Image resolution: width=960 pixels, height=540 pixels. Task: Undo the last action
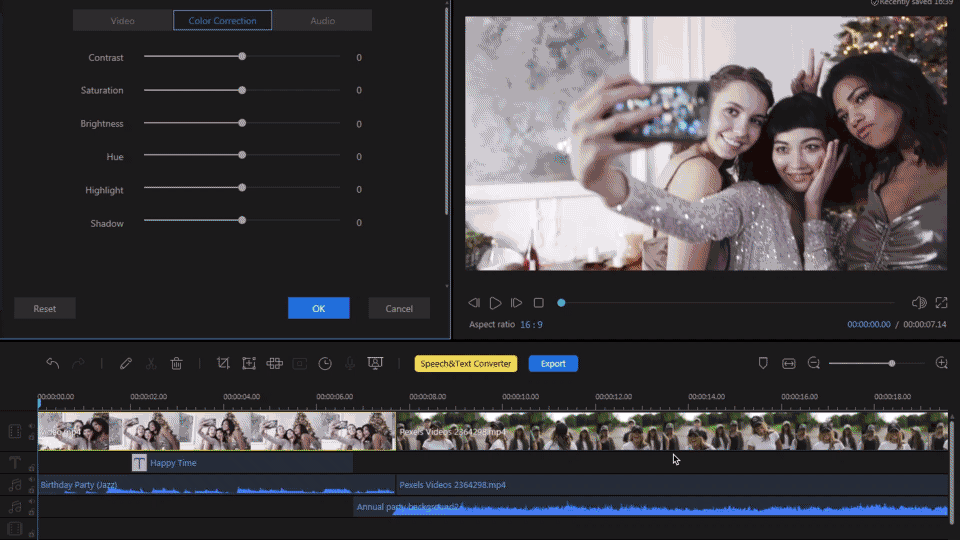pos(53,364)
